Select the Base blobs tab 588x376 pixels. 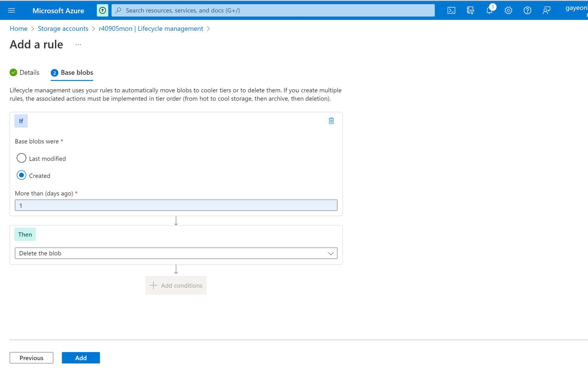[x=72, y=73]
